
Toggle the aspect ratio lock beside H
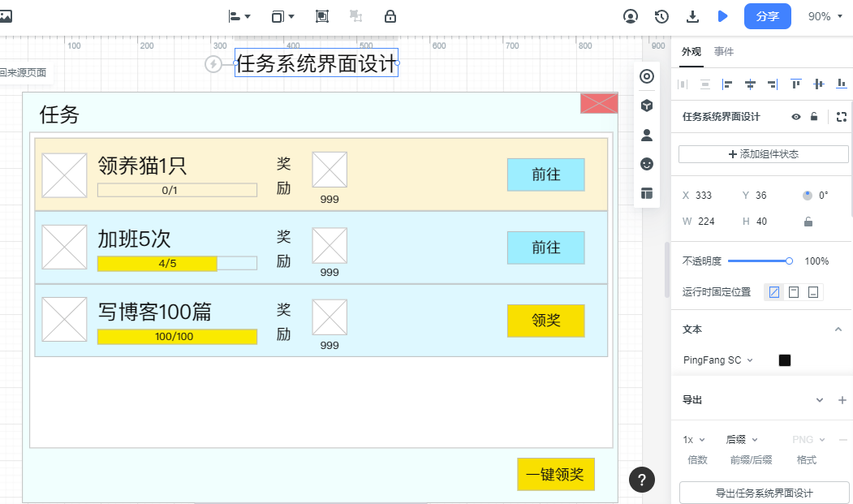pyautogui.click(x=808, y=222)
